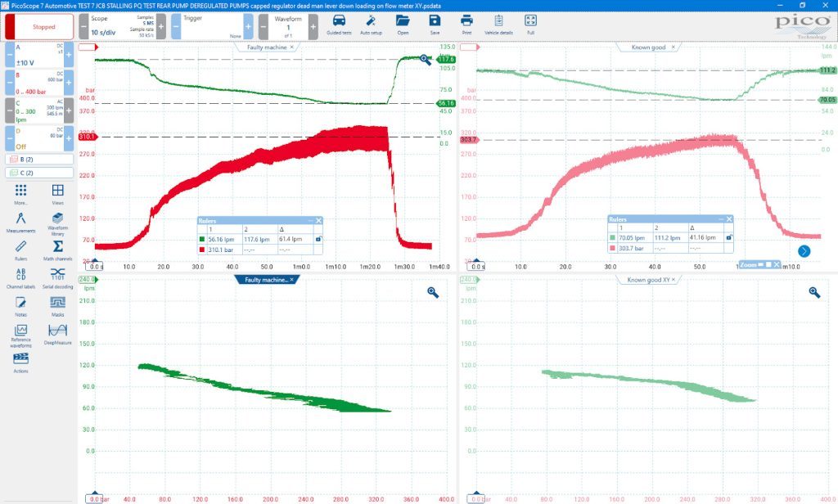Increase the timebase with the Scope plus button
Viewport: 838px width, 504px height.
(x=161, y=26)
